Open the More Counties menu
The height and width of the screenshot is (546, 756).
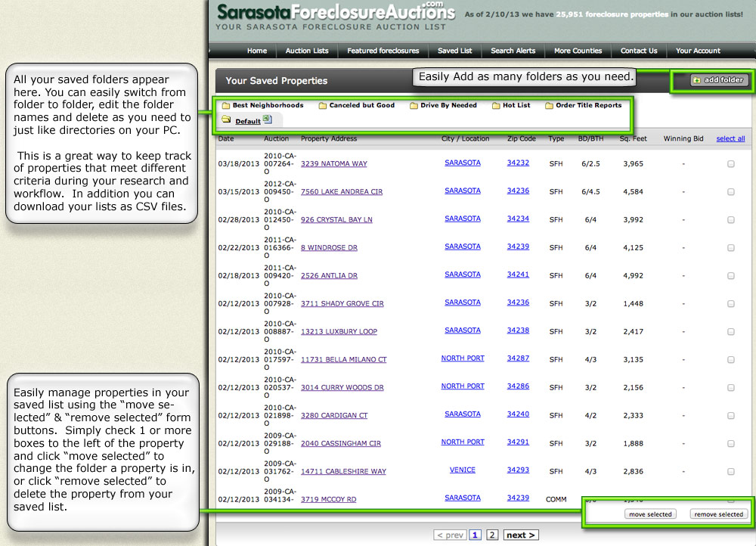tap(578, 51)
